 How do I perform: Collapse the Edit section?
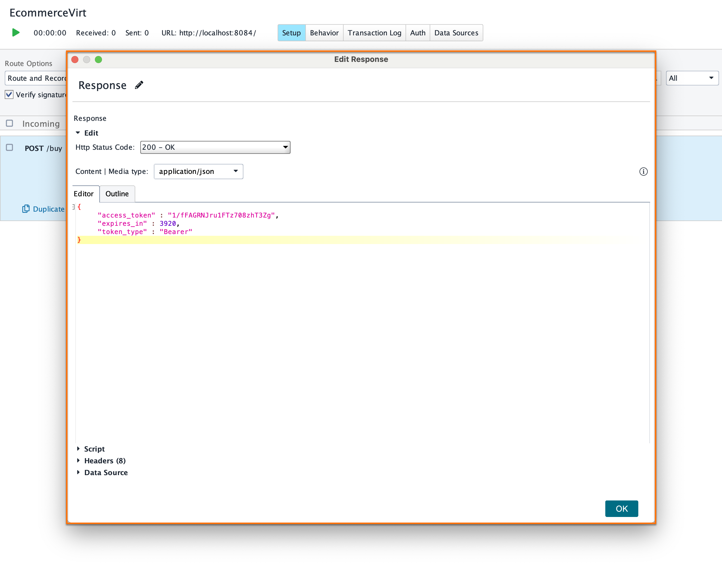[x=78, y=133]
